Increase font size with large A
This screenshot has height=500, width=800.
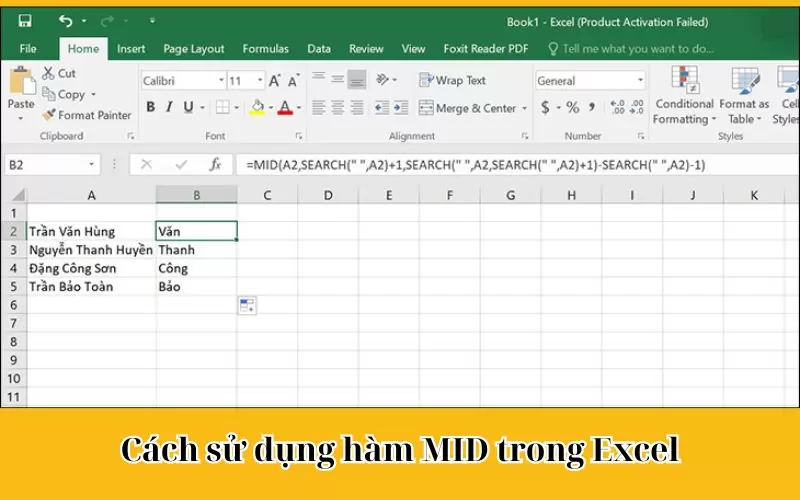pos(274,81)
